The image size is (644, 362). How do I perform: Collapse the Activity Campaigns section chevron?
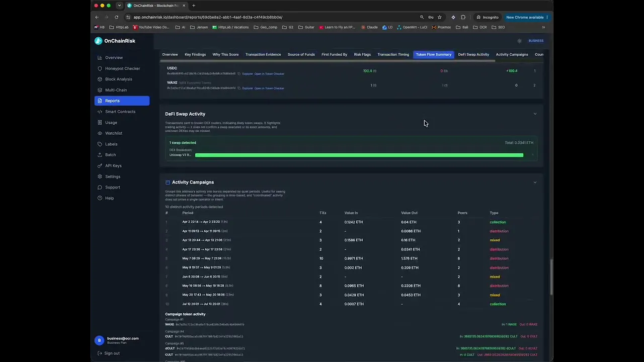[535, 183]
